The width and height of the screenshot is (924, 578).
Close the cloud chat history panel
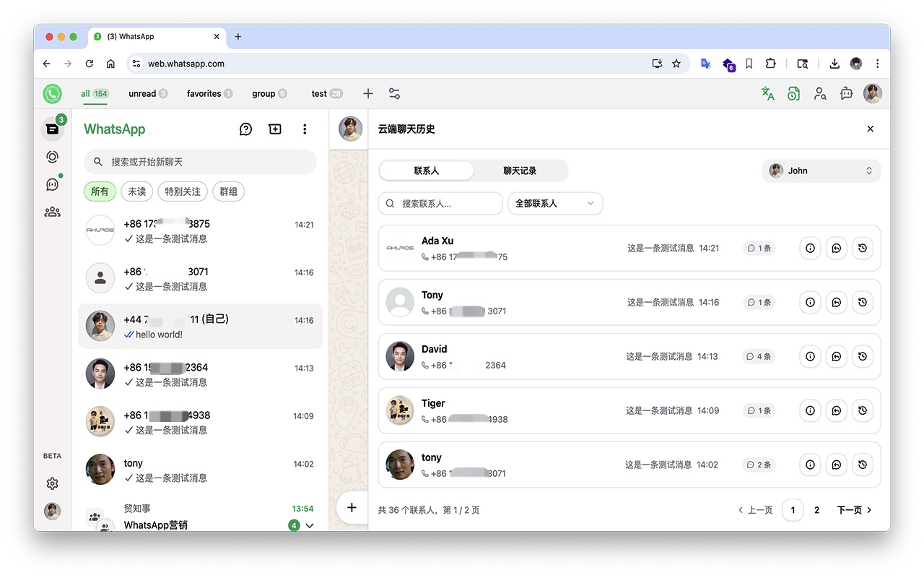click(x=870, y=129)
